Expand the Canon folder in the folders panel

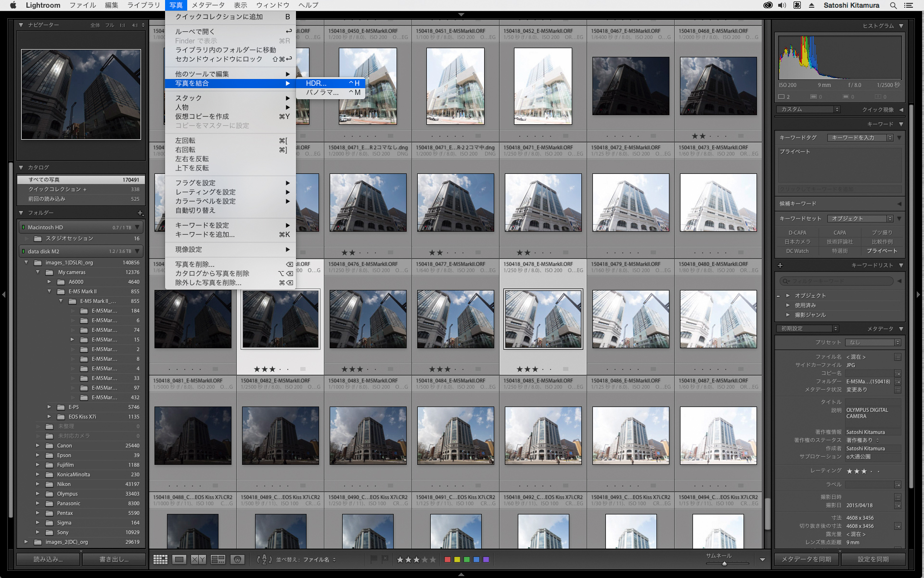point(38,446)
